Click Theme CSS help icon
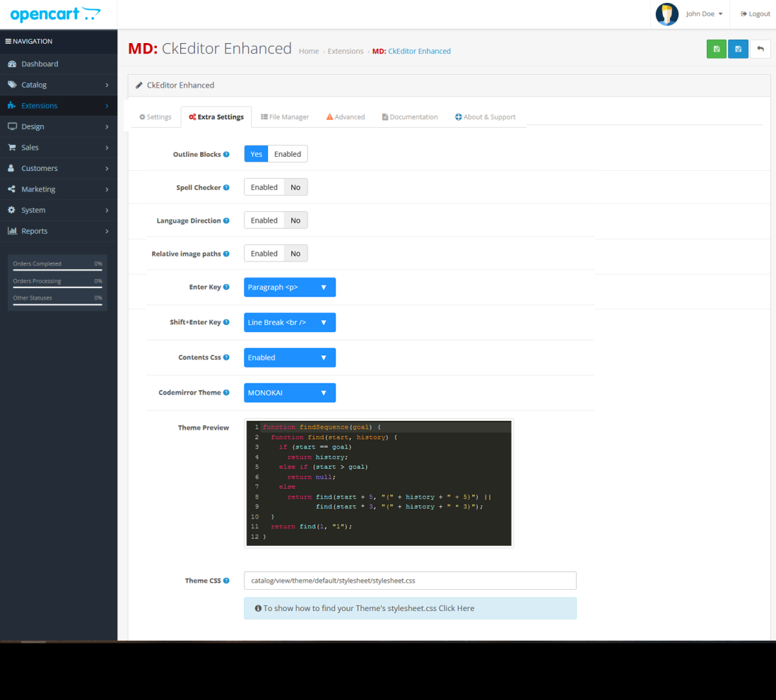776x700 pixels. 226,581
